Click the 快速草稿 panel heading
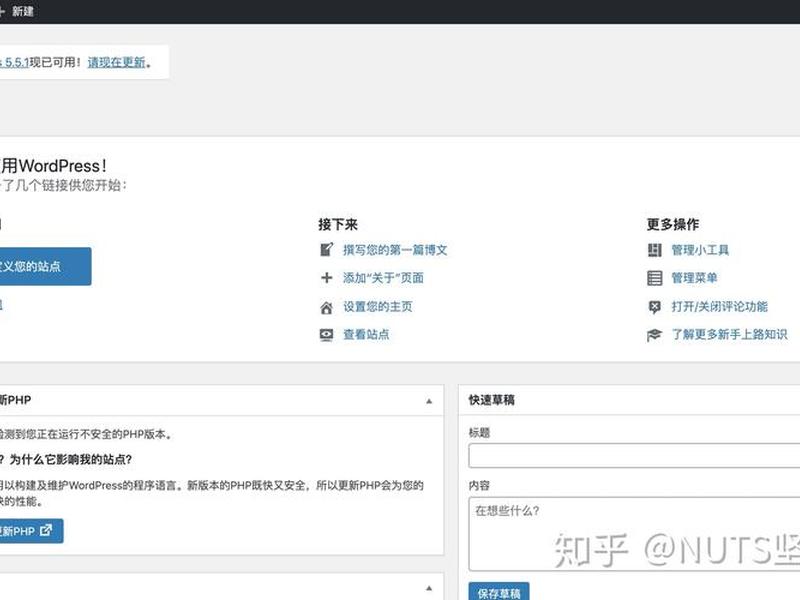Viewport: 800px width, 600px height. [492, 400]
